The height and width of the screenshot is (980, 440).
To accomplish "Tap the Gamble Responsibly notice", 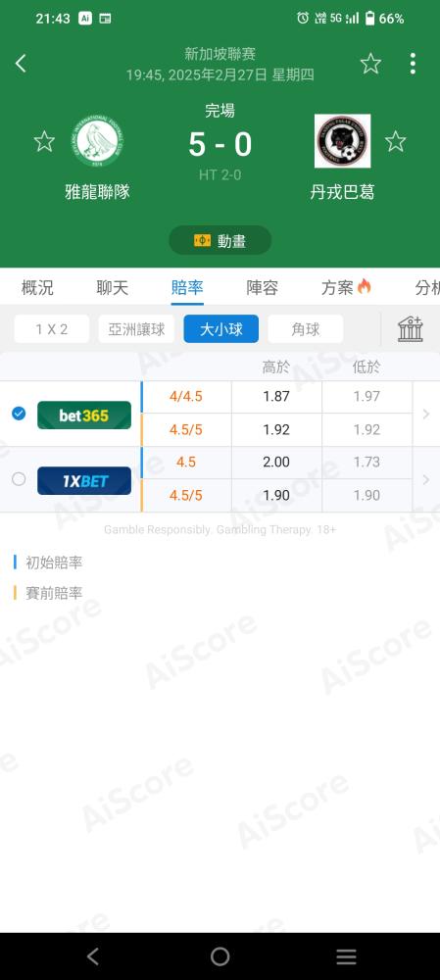I will point(220,530).
